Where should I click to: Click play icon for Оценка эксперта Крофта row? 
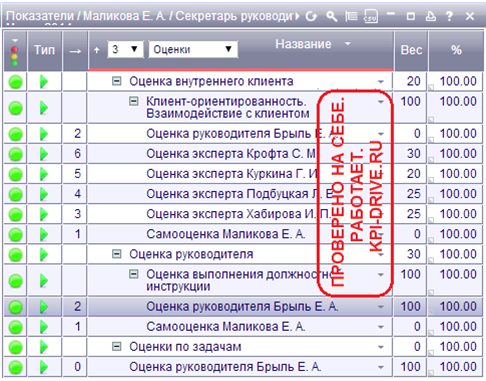pos(44,154)
